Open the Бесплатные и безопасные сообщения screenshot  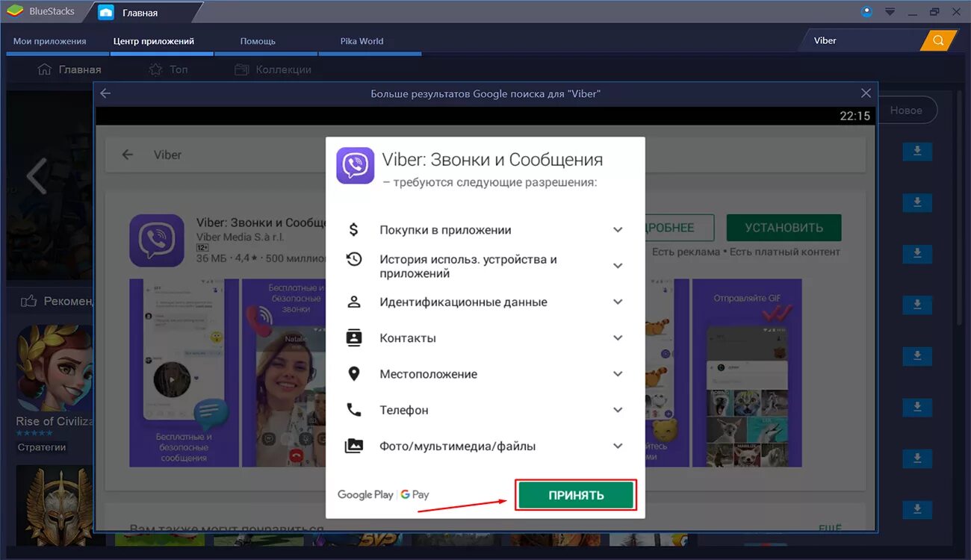click(x=184, y=373)
